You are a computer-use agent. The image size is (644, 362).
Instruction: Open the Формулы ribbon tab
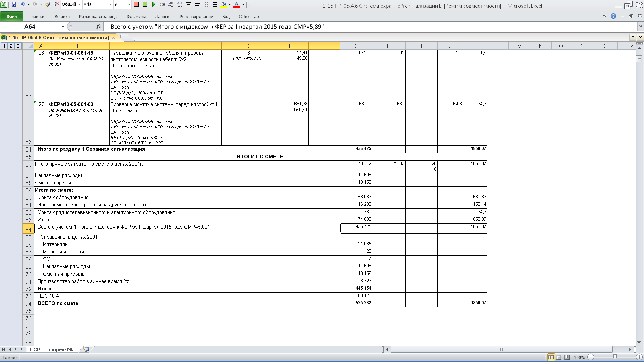coord(136,16)
